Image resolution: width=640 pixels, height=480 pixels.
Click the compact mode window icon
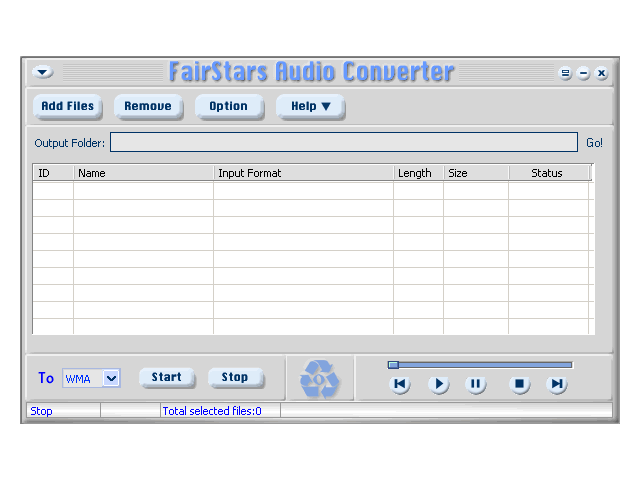point(565,73)
